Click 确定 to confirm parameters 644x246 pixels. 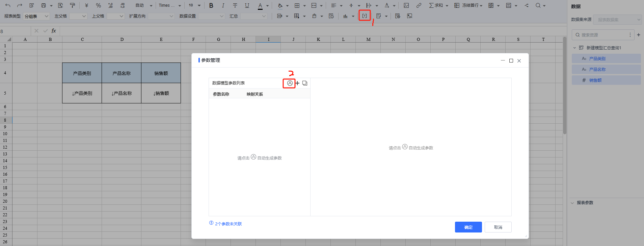(x=468, y=227)
